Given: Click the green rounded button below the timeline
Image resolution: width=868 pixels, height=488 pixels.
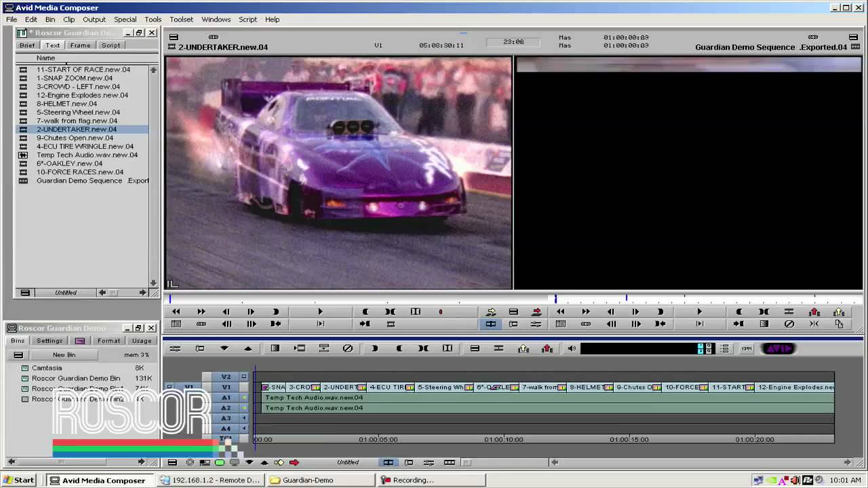Looking at the screenshot, I should (220, 462).
